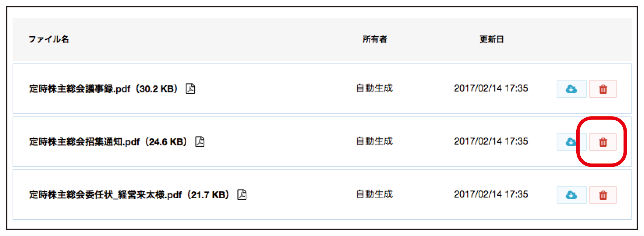Download 定時株主総会議事録.pdf with cloud icon

point(571,89)
